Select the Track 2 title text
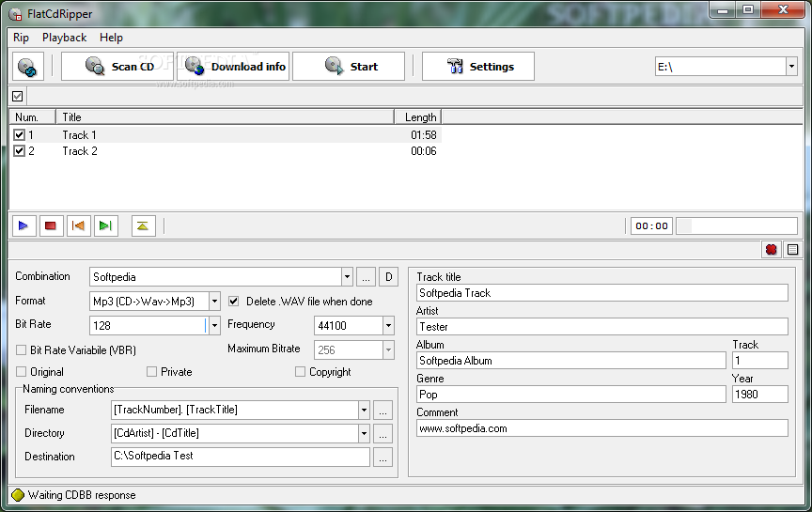This screenshot has height=512, width=812. point(80,151)
